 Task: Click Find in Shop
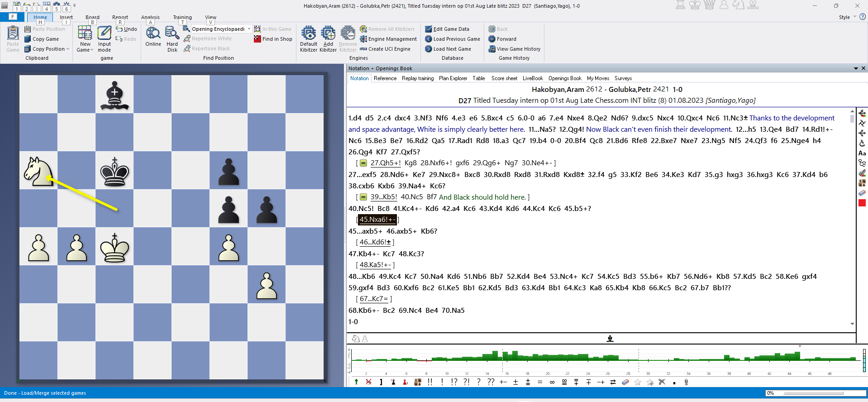click(x=277, y=39)
